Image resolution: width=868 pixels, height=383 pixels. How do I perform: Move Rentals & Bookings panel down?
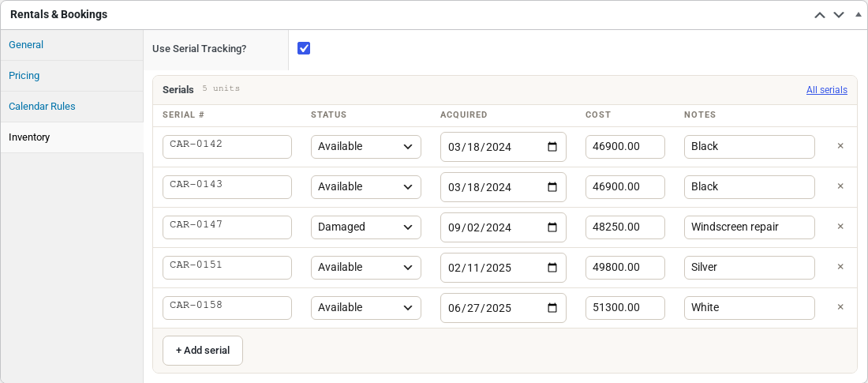coord(839,15)
